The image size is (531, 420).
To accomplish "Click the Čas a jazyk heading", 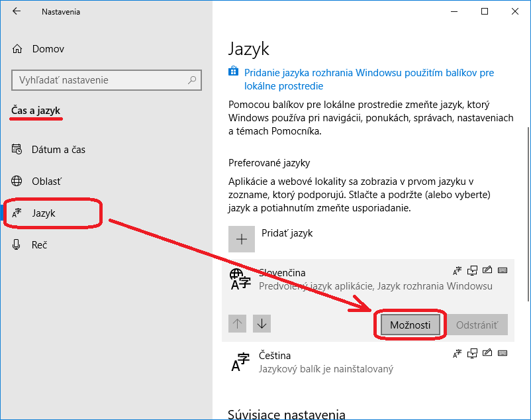I will click(36, 111).
